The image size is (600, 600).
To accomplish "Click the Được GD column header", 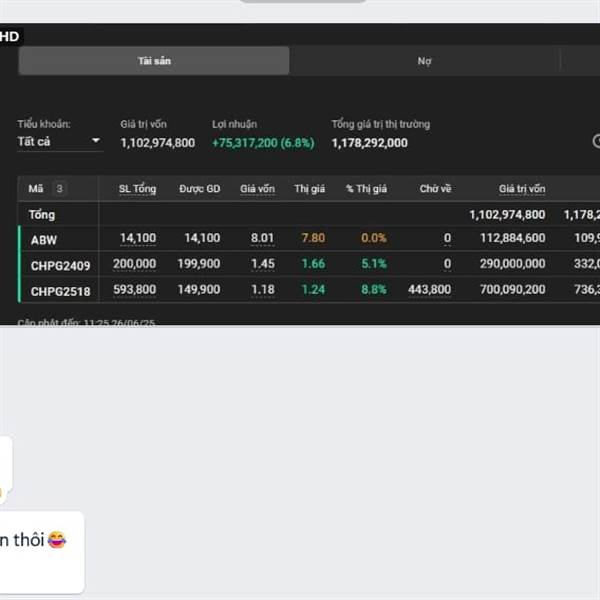I will 200,189.
